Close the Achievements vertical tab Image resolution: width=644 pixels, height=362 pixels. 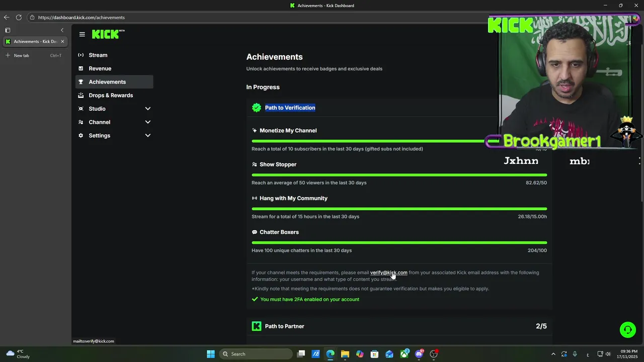coord(62,41)
